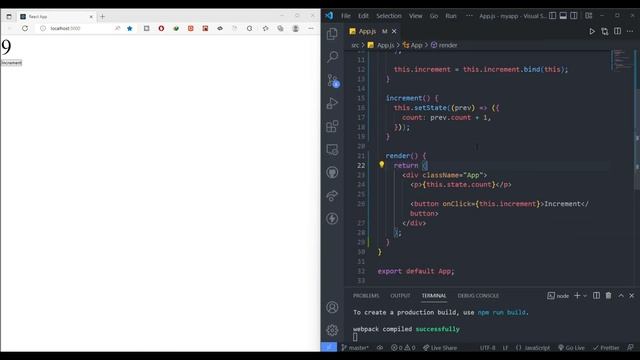This screenshot has height=360, width=640.
Task: Expand hidden menus via title bar ellipsis
Action: click(469, 16)
